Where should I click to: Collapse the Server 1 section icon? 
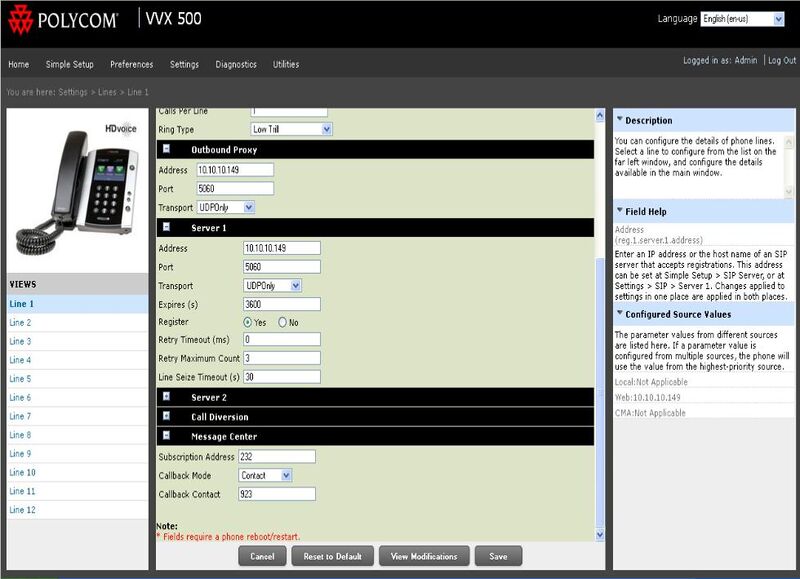166,227
